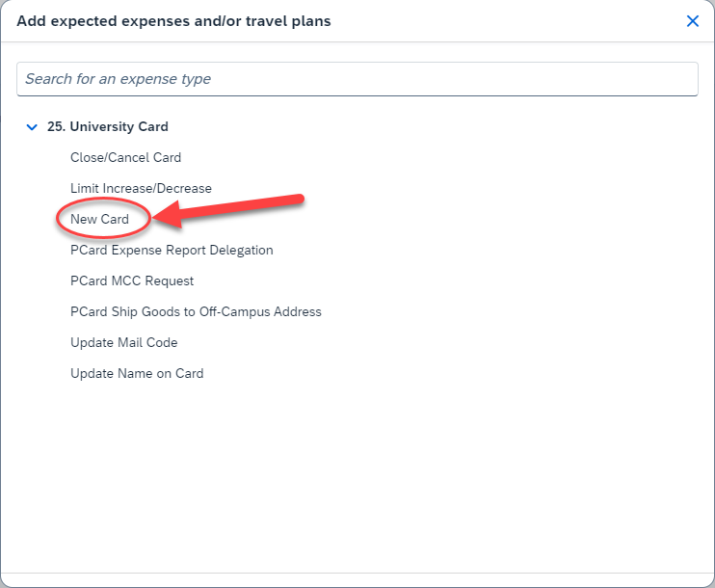Pick the card limit change request
Screen dimensions: 715x588
pyautogui.click(x=141, y=188)
